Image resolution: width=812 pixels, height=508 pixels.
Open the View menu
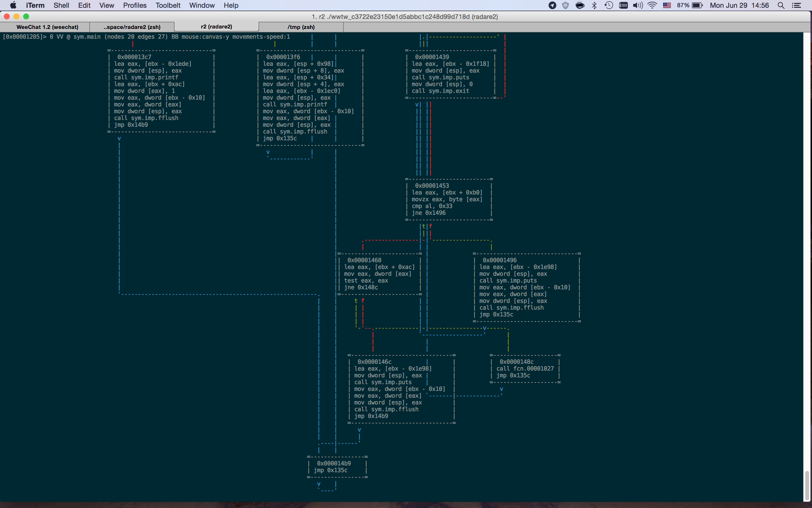(x=107, y=5)
